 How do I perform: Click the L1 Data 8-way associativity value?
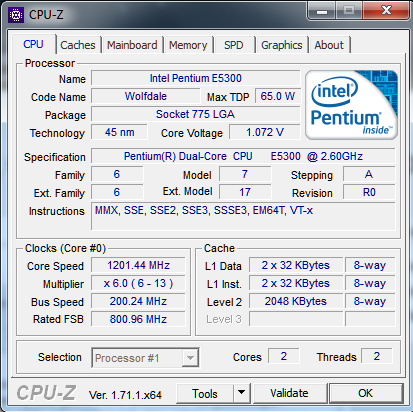coord(370,265)
